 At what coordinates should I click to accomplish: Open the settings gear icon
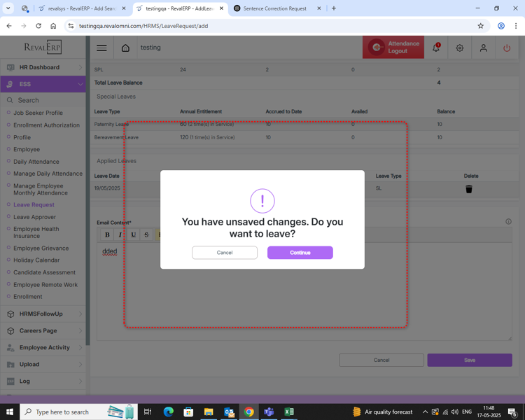pos(460,48)
